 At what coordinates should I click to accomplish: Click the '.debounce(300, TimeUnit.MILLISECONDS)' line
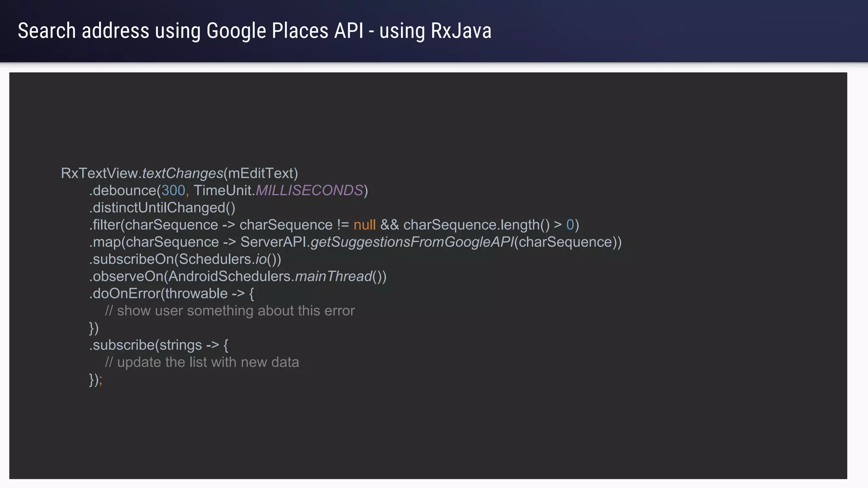click(x=228, y=191)
